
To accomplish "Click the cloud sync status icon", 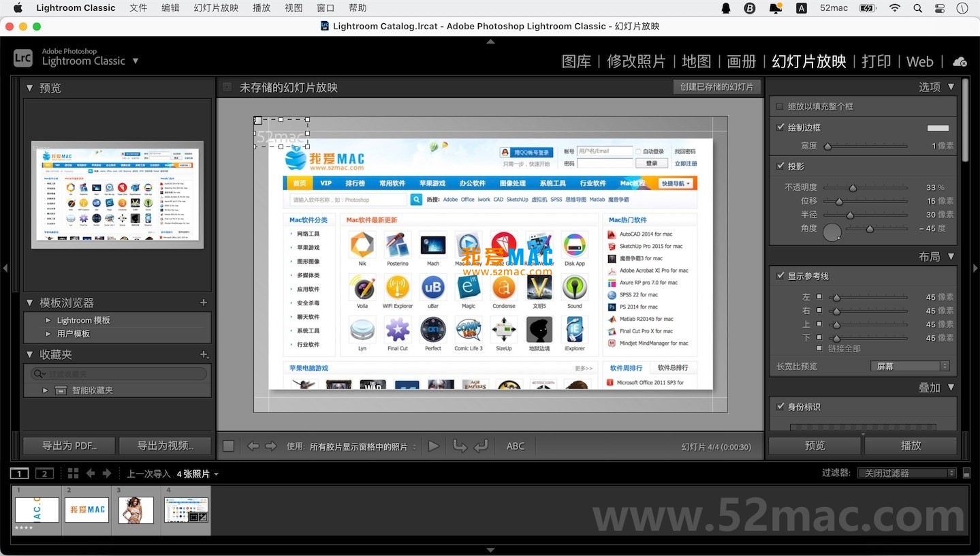I will click(960, 61).
